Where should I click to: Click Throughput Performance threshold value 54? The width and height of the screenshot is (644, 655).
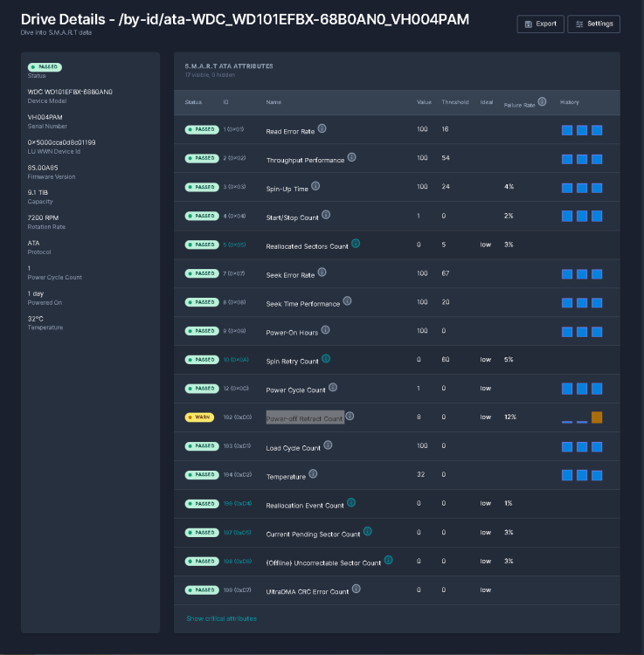pos(446,158)
